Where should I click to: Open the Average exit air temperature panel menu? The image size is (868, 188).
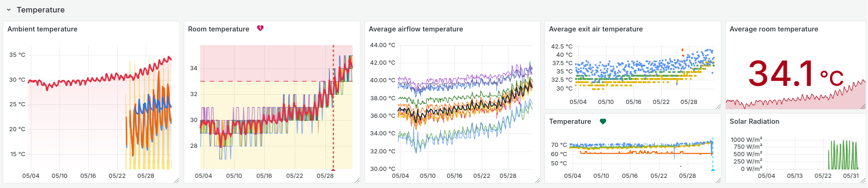coord(596,29)
